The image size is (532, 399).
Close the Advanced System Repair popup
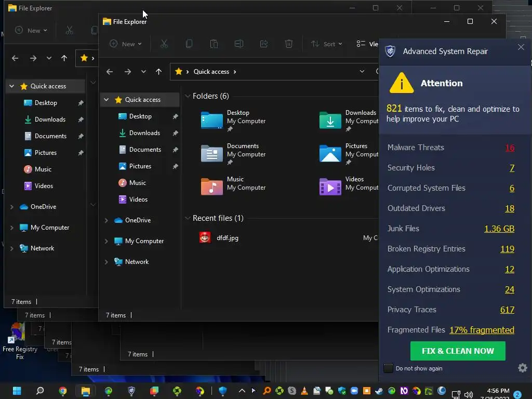tap(521, 47)
